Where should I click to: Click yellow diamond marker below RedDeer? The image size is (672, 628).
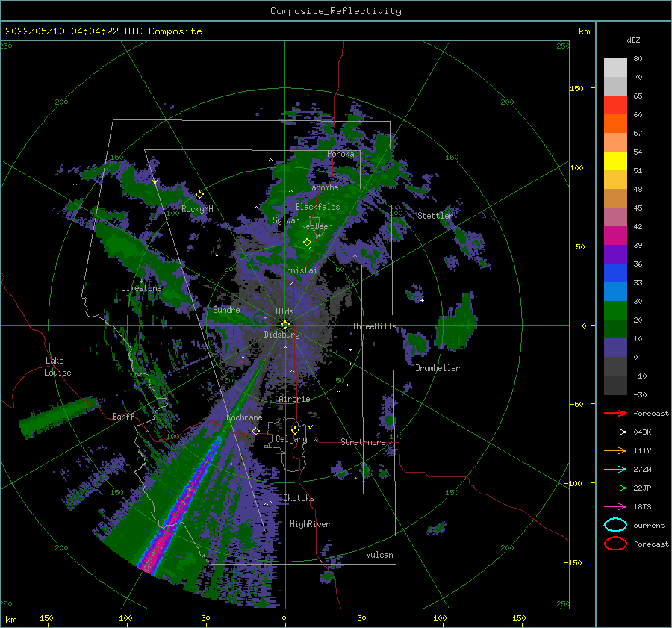tap(307, 243)
